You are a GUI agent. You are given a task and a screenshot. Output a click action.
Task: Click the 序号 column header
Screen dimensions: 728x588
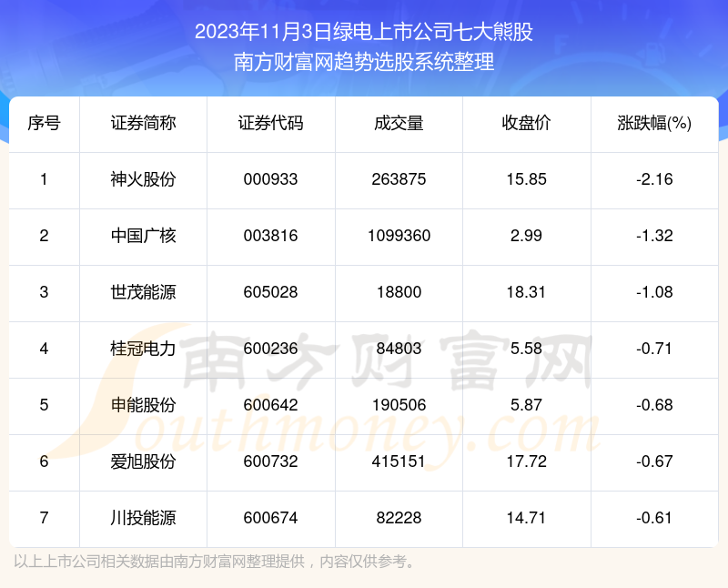44,124
